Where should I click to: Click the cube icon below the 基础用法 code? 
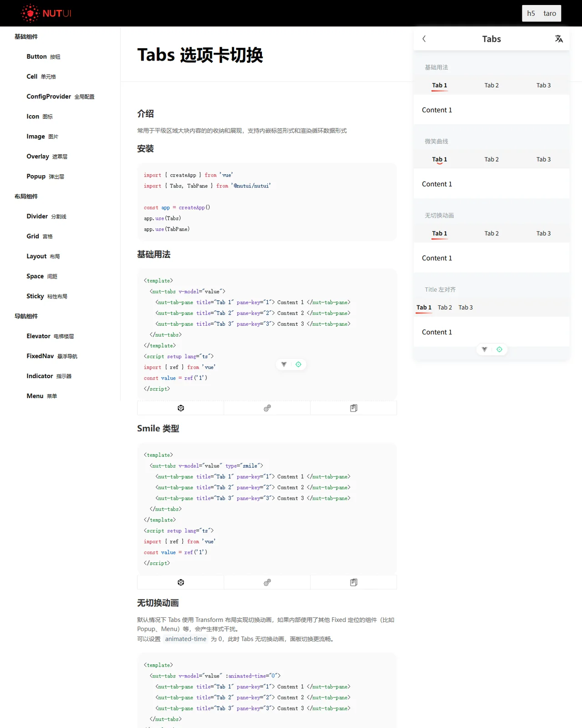[181, 408]
